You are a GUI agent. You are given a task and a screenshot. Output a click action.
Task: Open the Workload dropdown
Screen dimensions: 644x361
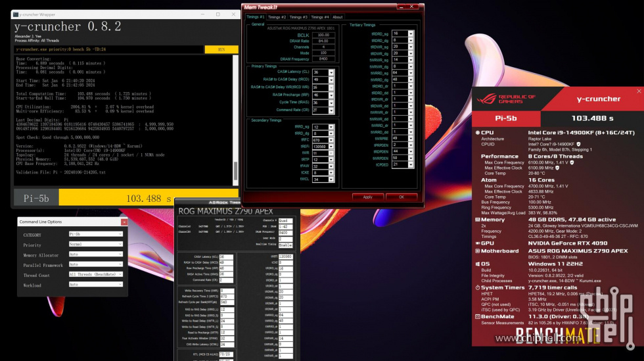point(96,284)
